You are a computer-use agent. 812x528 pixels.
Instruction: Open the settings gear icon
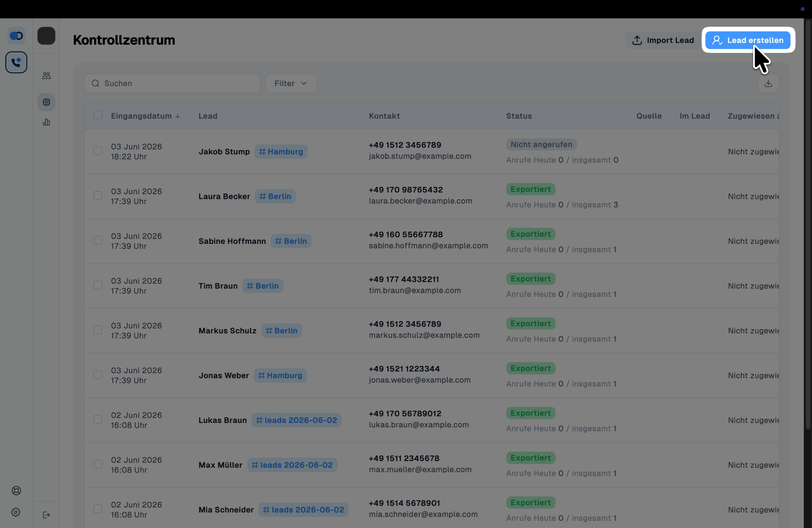pyautogui.click(x=16, y=512)
